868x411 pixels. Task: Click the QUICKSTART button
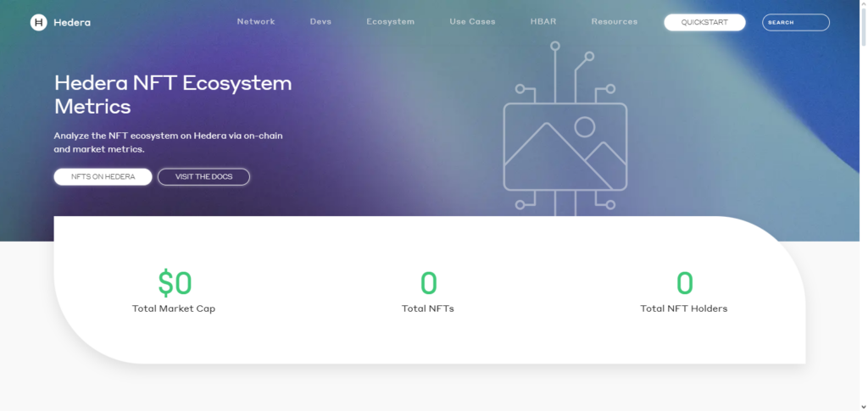tap(704, 22)
